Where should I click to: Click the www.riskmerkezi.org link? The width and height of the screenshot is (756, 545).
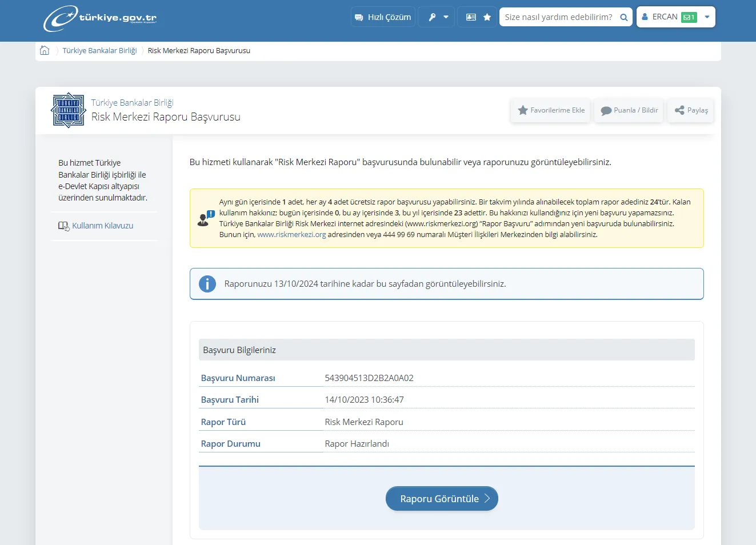tap(291, 234)
